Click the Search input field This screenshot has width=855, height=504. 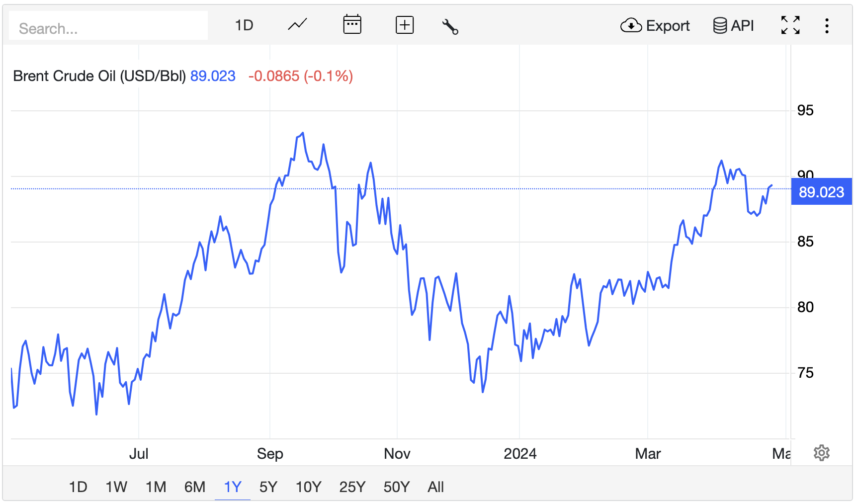pyautogui.click(x=108, y=26)
